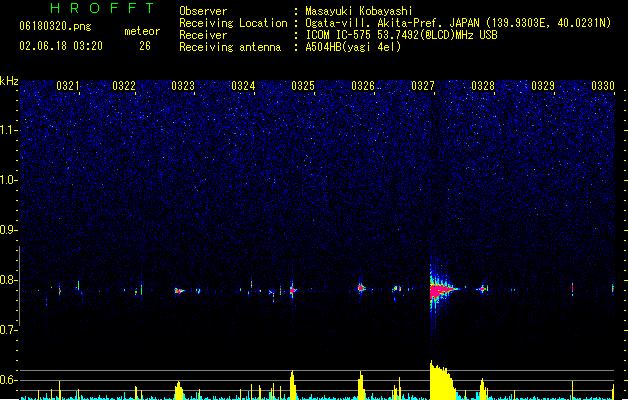The width and height of the screenshot is (629, 400).
Task: Click the 0.6 kHz axis label
Action: [x=9, y=380]
